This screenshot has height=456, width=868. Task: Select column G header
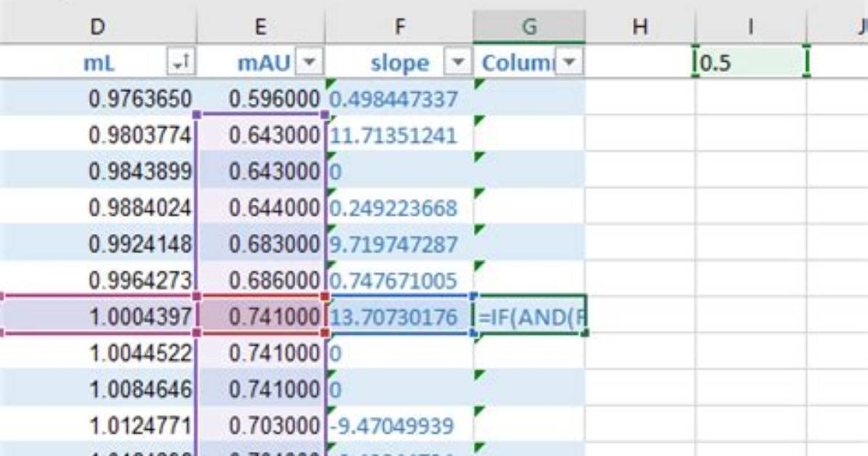pyautogui.click(x=529, y=27)
